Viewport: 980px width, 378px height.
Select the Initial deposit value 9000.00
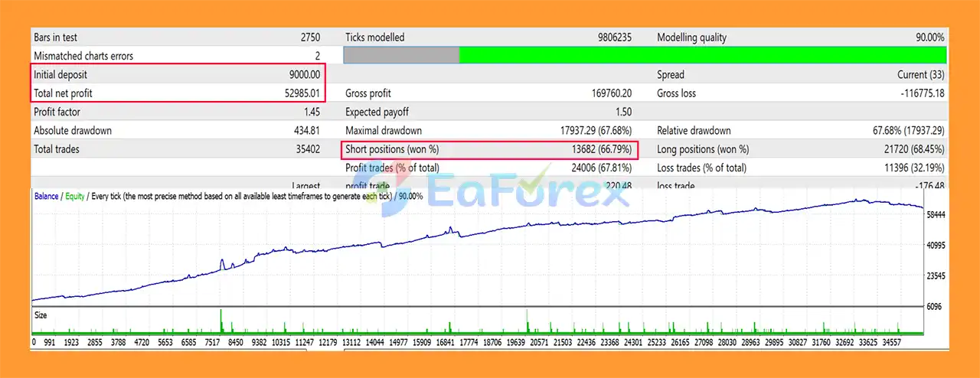(304, 75)
